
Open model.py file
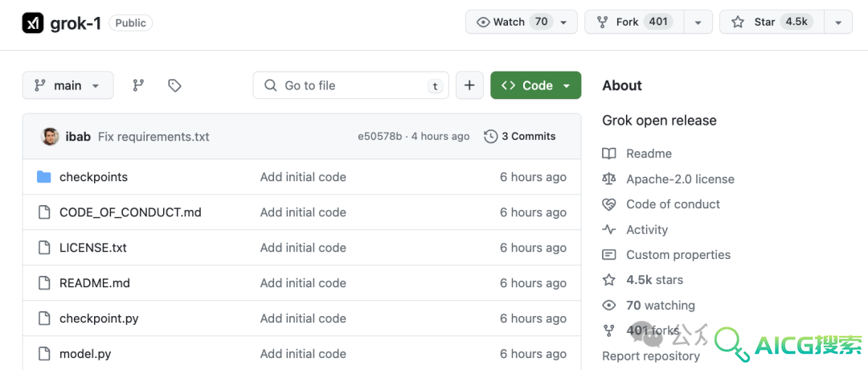tap(85, 354)
